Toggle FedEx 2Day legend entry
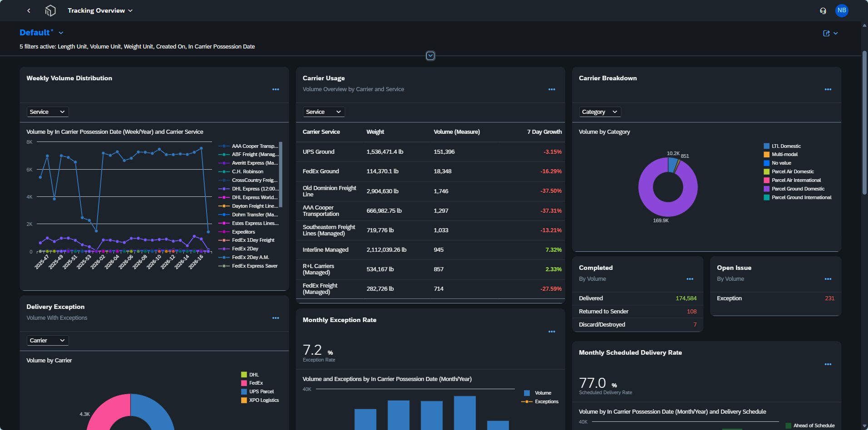The width and height of the screenshot is (868, 430). coord(239,249)
